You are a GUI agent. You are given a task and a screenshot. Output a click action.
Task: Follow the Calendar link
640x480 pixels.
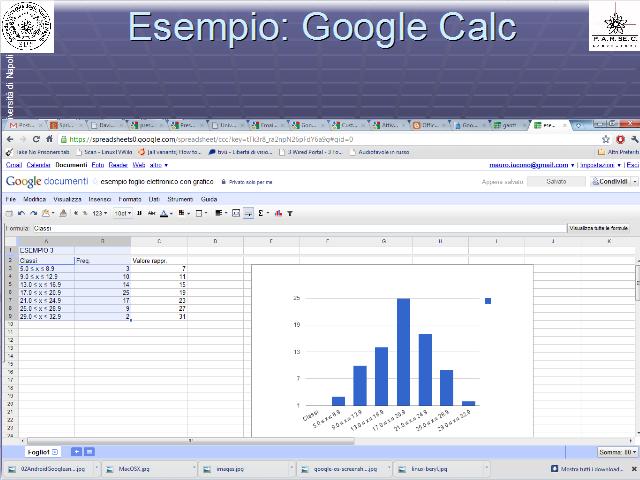[x=38, y=165]
